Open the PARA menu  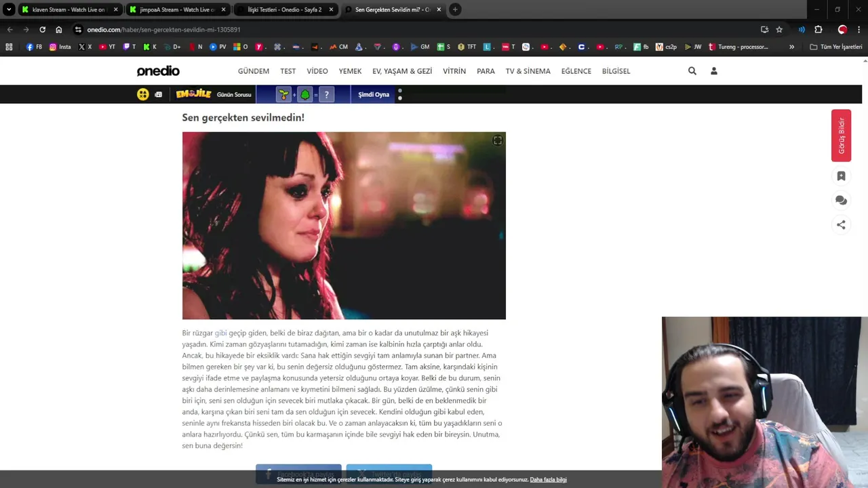[486, 71]
